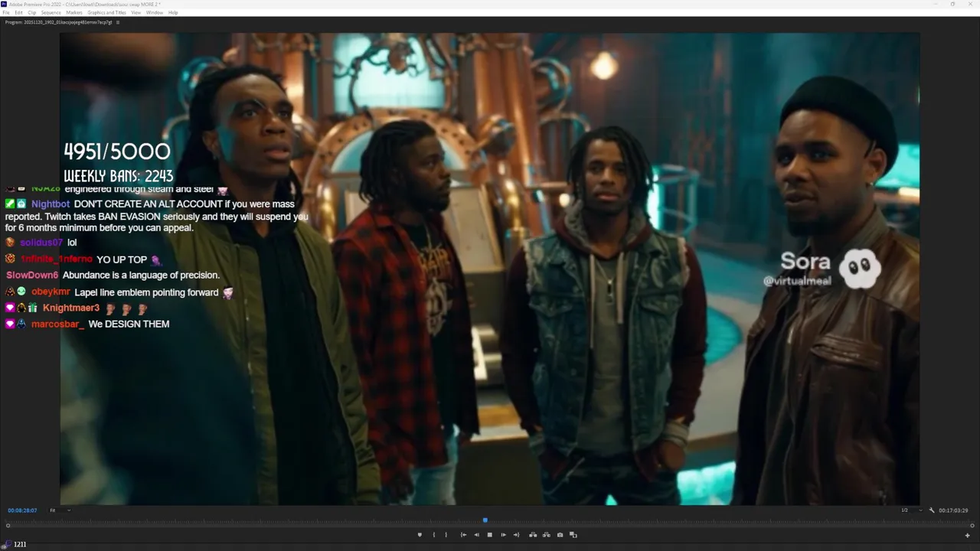Export a frame with the camera icon

560,535
